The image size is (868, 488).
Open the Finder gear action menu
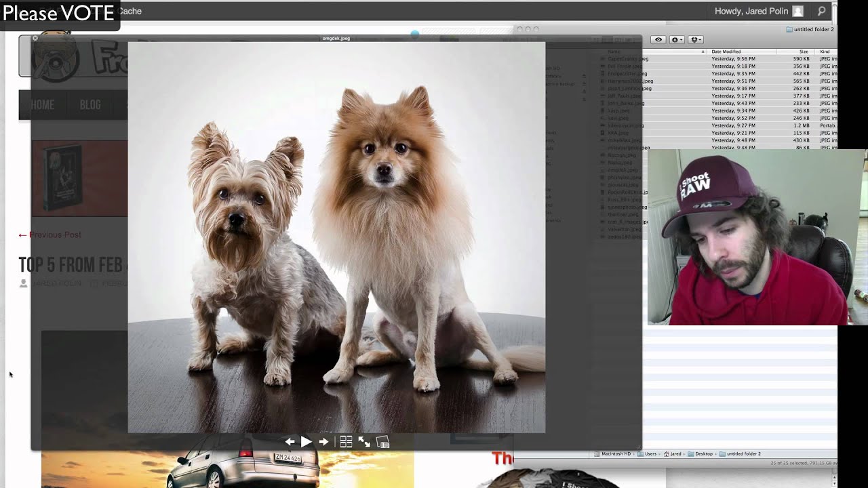[677, 40]
